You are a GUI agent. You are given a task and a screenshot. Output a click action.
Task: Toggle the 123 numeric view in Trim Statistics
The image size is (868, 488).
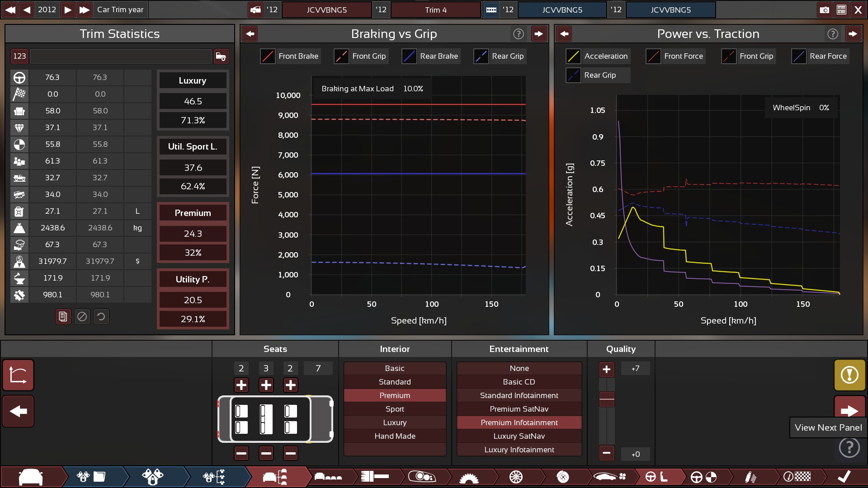19,56
